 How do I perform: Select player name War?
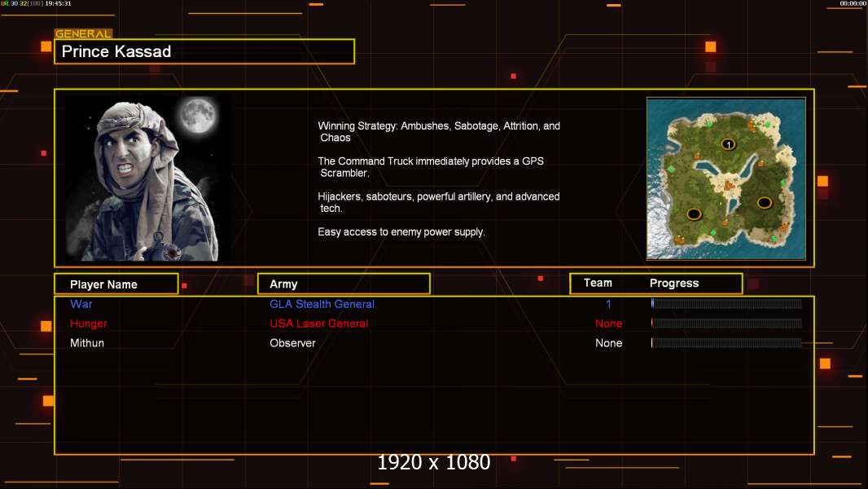[x=81, y=304]
